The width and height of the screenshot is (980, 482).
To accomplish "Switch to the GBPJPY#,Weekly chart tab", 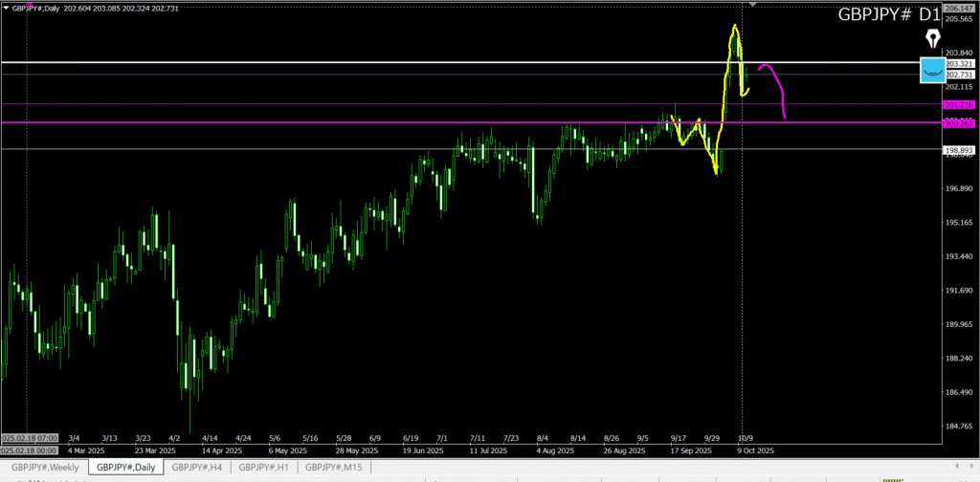I will coord(44,467).
